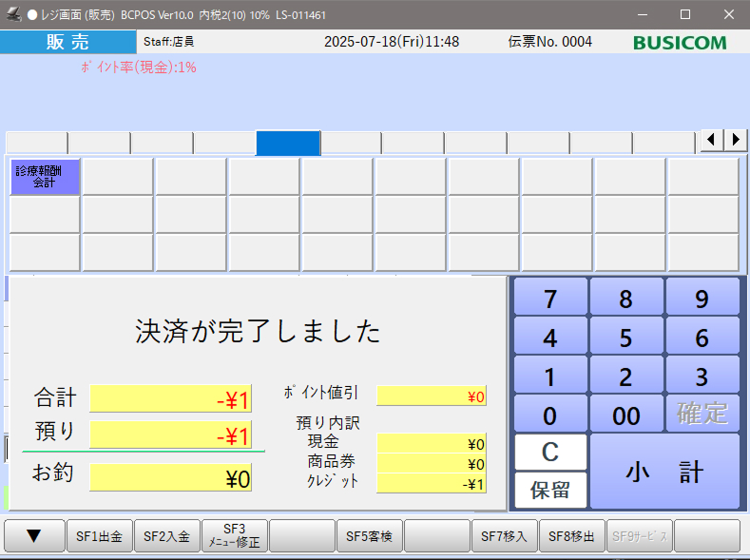
Task: Select the highlighted blue category tab
Action: click(x=288, y=143)
